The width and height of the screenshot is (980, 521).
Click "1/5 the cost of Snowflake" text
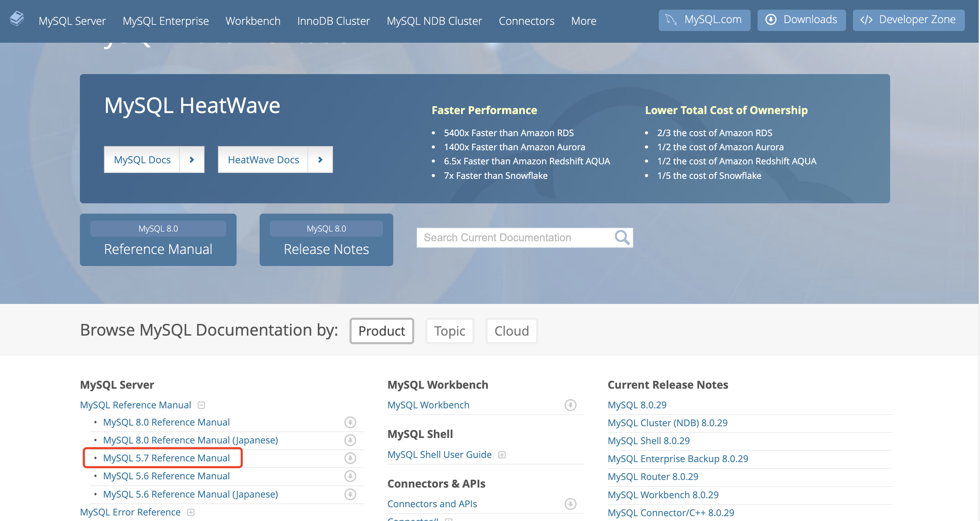[x=709, y=176]
